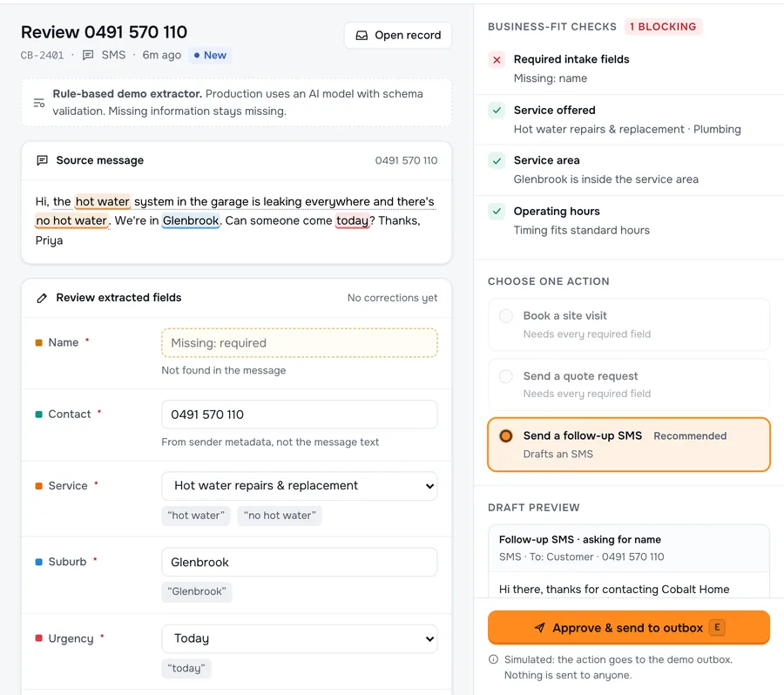Screen dimensions: 784x695
Task: Click the green check beside Operating hours
Action: [x=497, y=212]
